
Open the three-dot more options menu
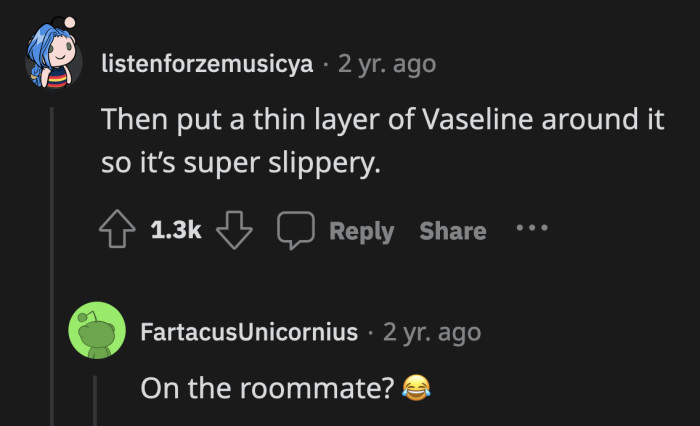point(530,229)
